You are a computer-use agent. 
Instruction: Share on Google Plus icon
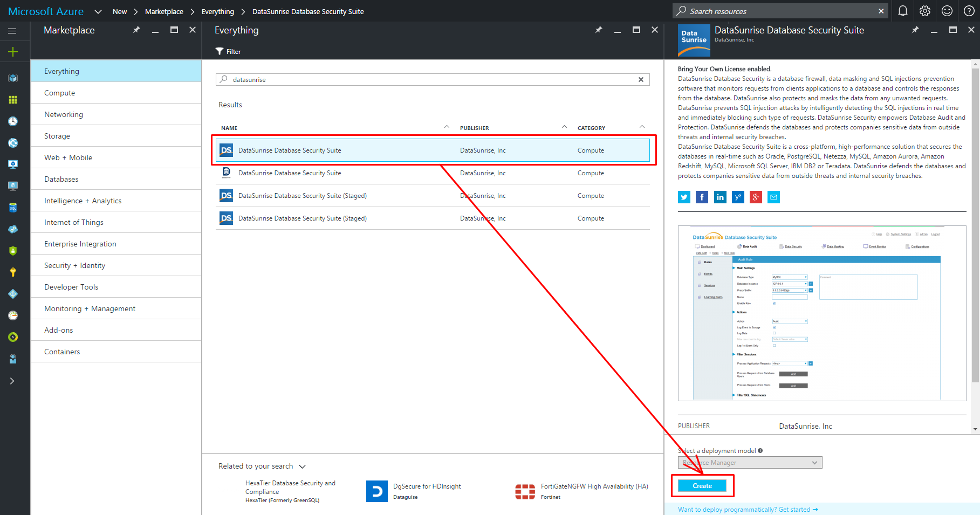pos(756,197)
